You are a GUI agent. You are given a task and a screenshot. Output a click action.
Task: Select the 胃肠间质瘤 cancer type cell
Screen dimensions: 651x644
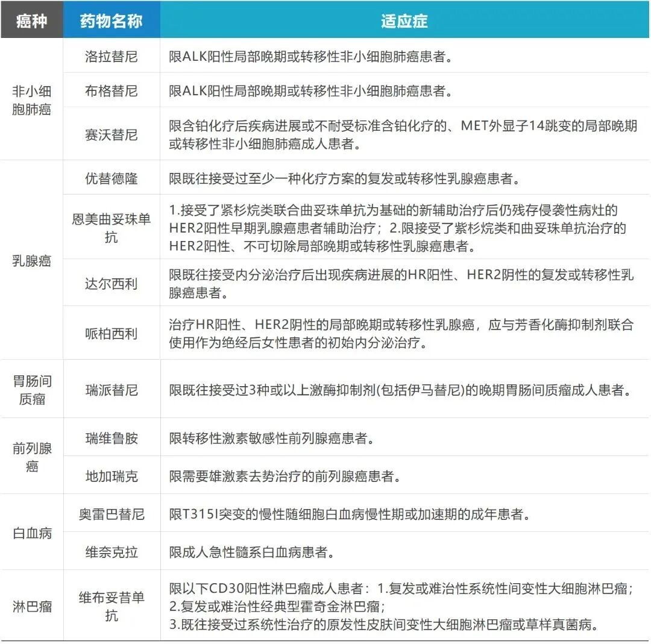[32, 390]
